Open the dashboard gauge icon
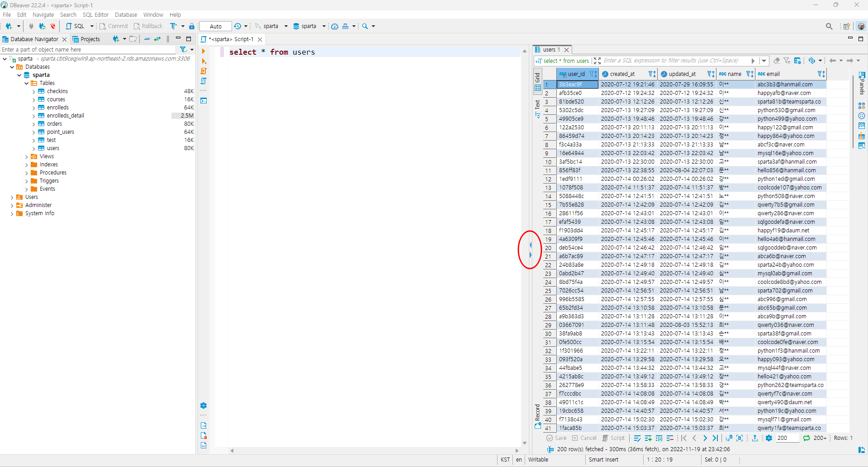The height and width of the screenshot is (467, 868). pos(335,26)
